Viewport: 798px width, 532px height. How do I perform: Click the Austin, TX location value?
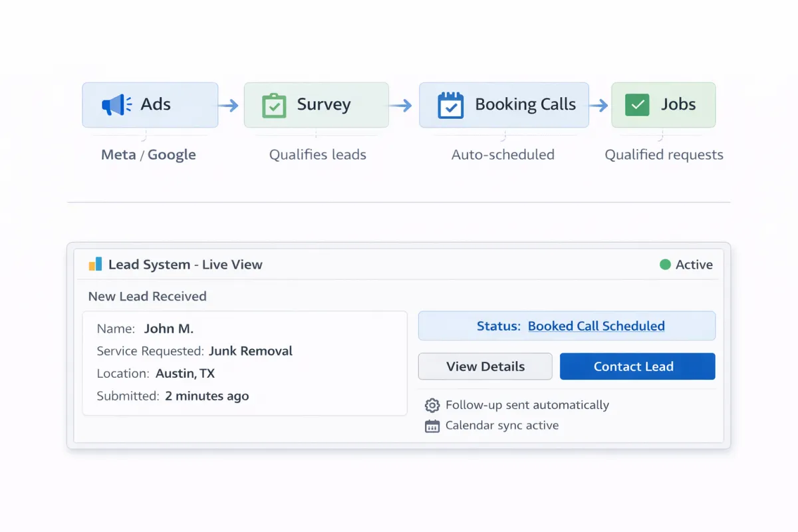pyautogui.click(x=185, y=374)
